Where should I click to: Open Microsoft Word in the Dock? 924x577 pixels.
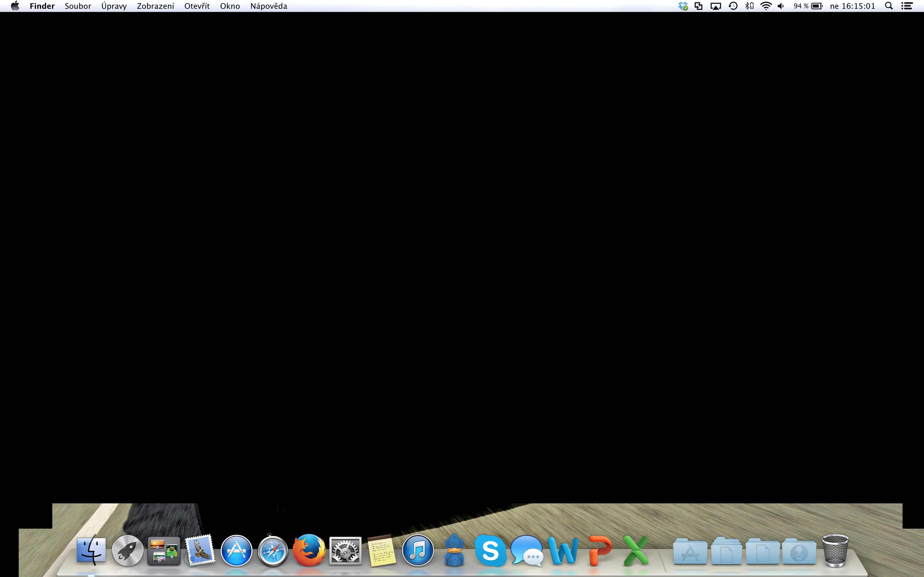(x=563, y=550)
